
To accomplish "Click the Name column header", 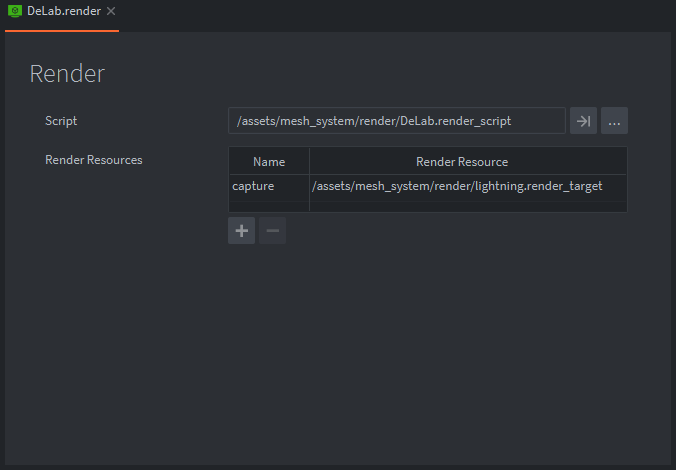I will coord(269,162).
